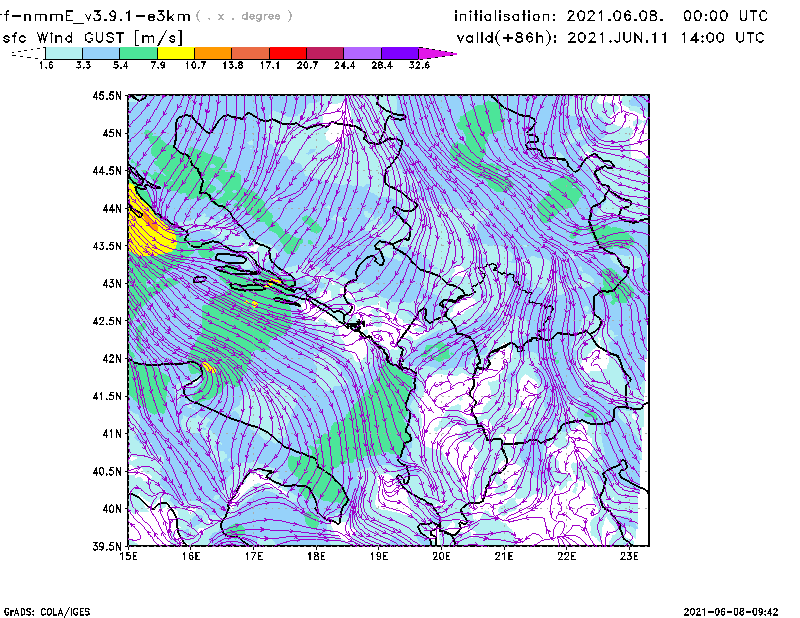Click the 3.3 value under the colorbar
This screenshot has height=618, width=800.
coord(83,65)
